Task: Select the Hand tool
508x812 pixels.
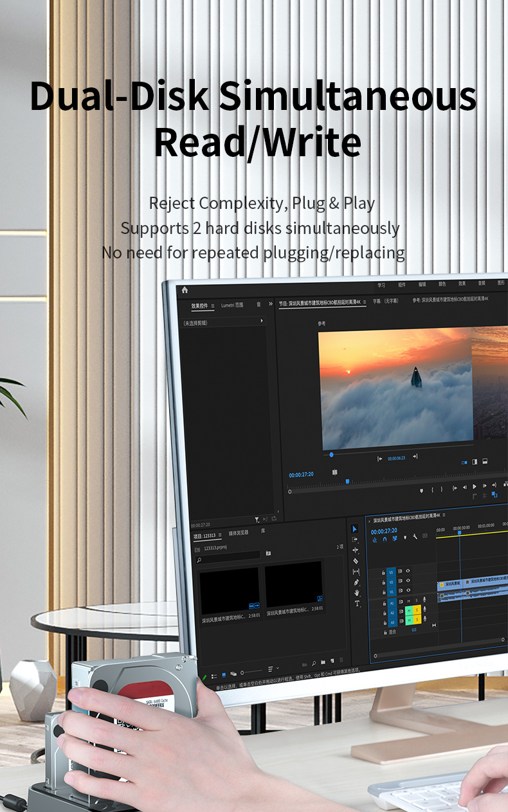Action: click(x=357, y=593)
